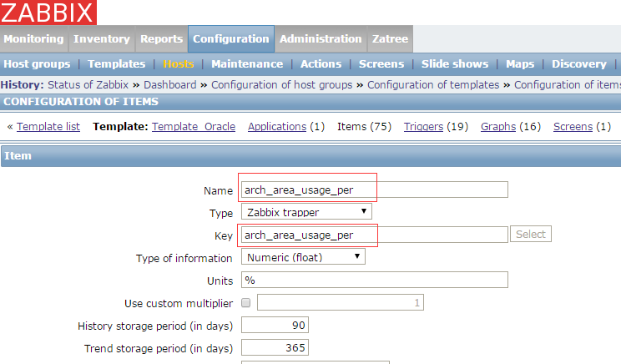
Task: Click the Trend storage period field
Action: (275, 348)
